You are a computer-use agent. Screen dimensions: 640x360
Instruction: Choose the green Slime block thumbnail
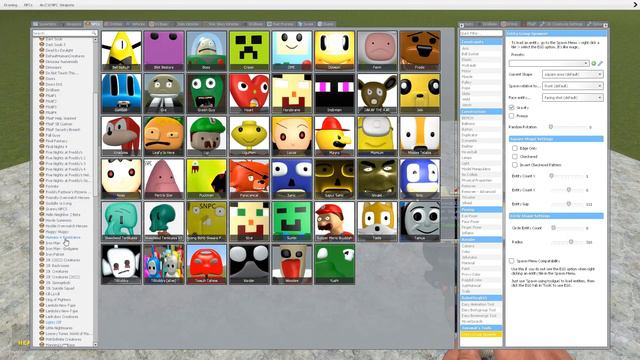coord(292,222)
